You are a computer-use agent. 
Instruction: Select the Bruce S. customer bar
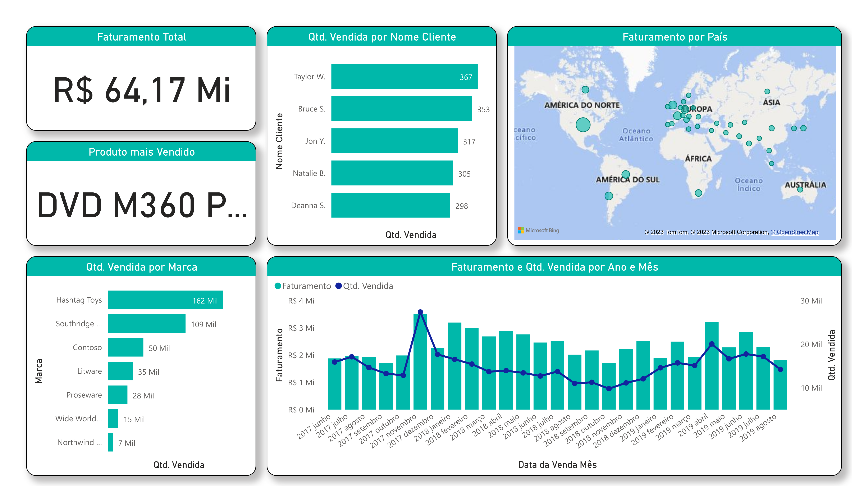tap(401, 109)
